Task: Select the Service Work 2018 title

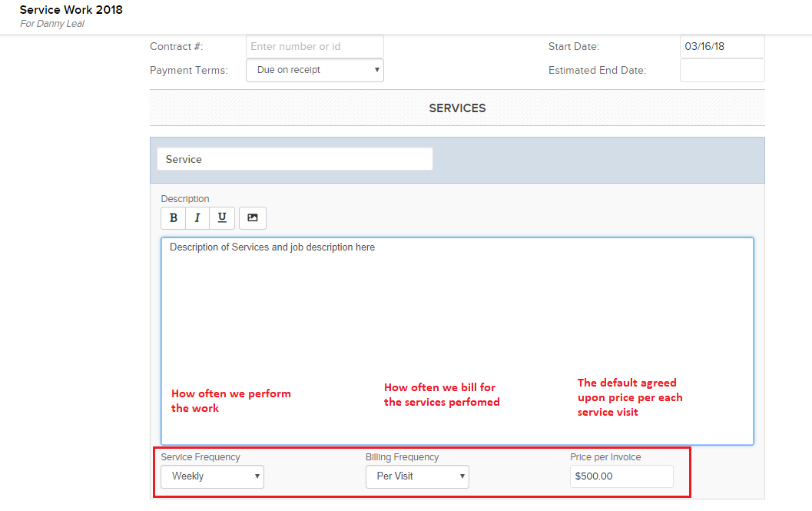Action: click(71, 10)
